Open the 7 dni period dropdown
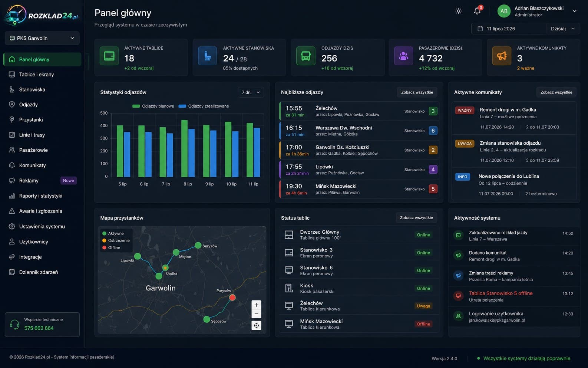The width and height of the screenshot is (588, 368). coord(251,92)
